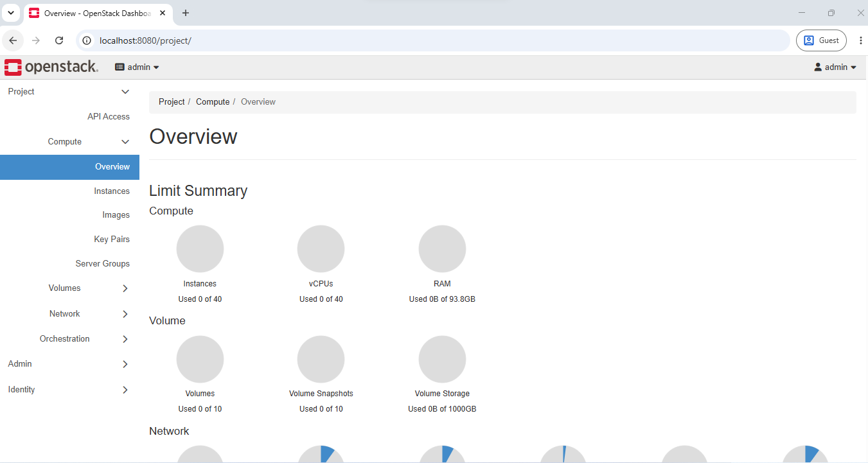Viewport: 868px width, 463px height.
Task: Collapse the Compute sidebar group
Action: [69, 141]
